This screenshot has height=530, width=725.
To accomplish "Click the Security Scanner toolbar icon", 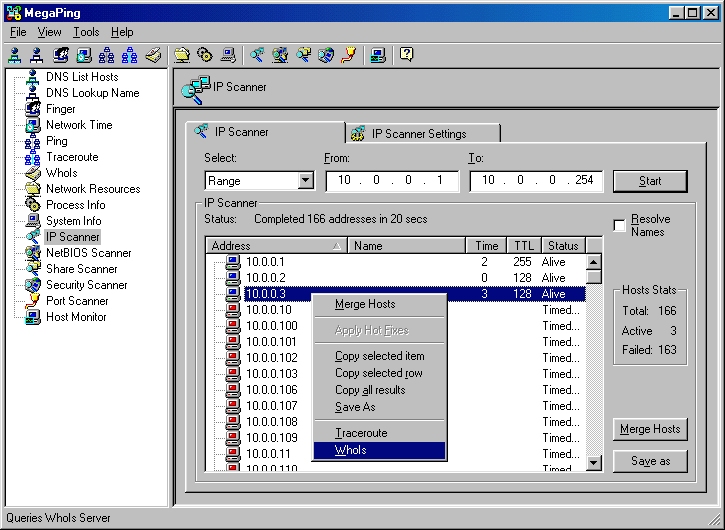I will tap(326, 55).
